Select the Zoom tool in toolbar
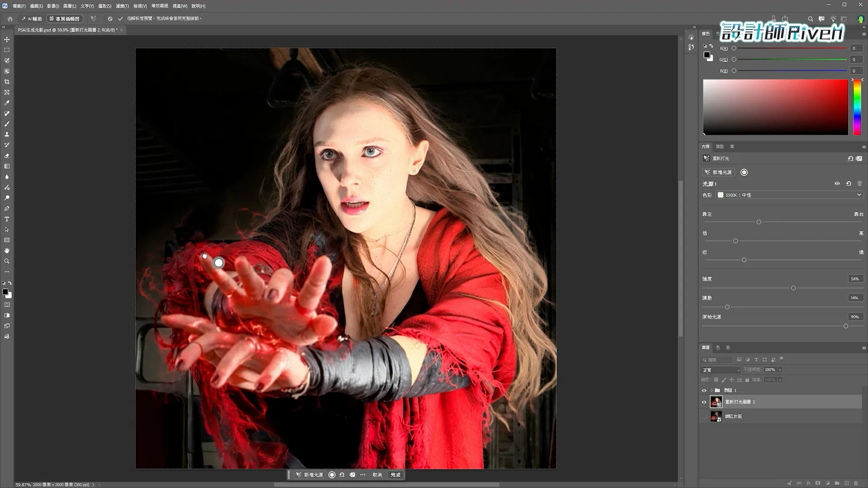 pos(7,261)
